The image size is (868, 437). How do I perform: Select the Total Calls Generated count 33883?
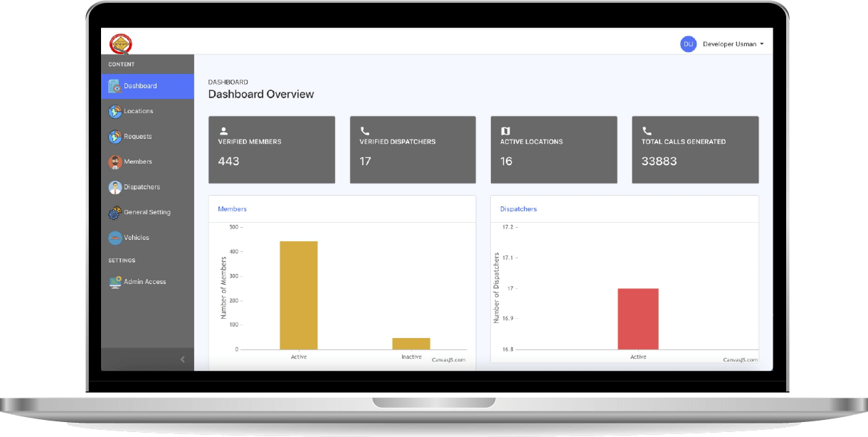click(x=660, y=162)
